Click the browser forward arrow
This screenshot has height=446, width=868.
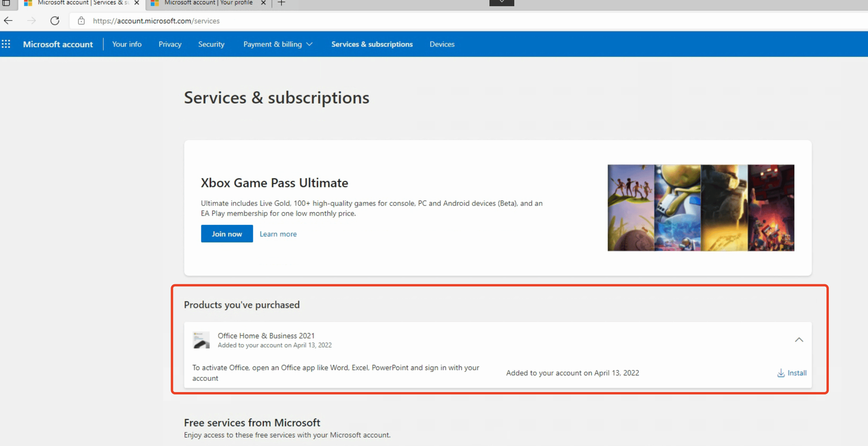31,21
